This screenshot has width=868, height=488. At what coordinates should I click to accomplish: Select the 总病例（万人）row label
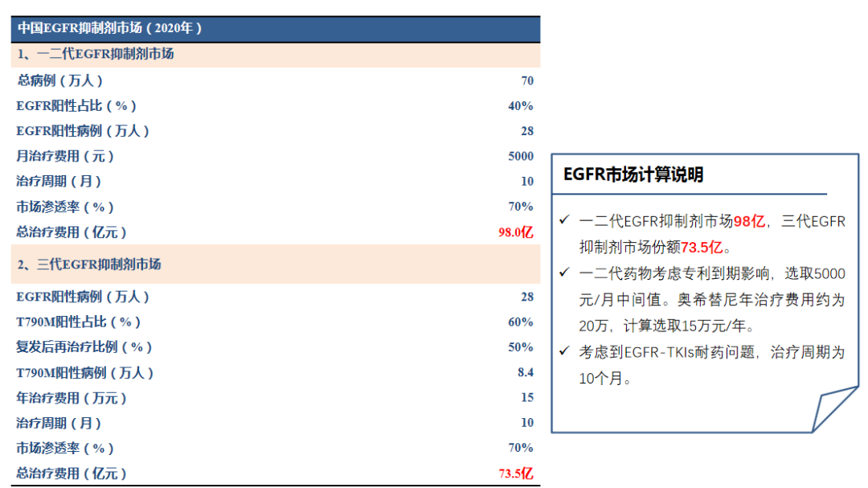tap(59, 80)
